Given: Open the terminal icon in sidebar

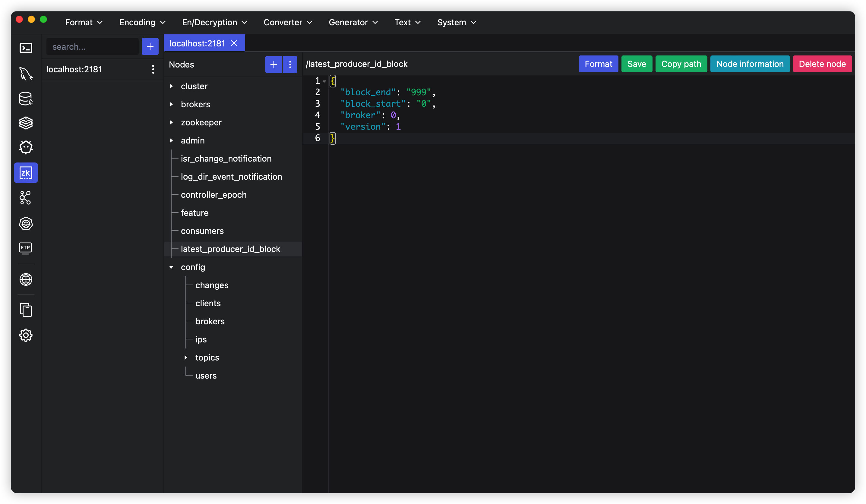Looking at the screenshot, I should (x=26, y=48).
